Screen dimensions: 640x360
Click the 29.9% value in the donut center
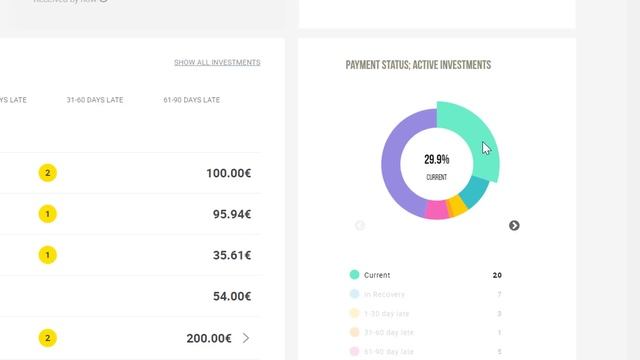point(437,159)
